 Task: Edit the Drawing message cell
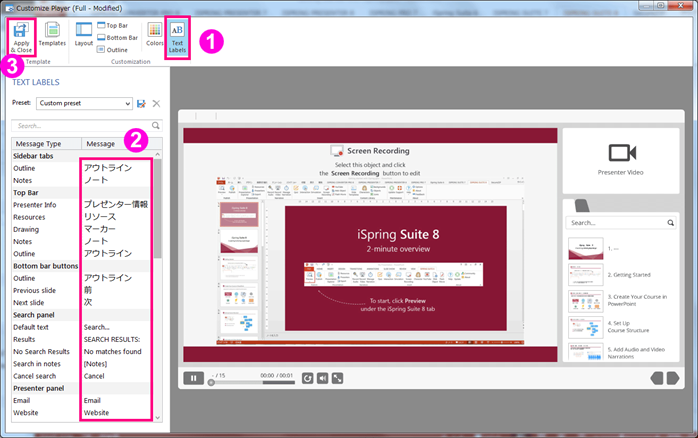116,229
